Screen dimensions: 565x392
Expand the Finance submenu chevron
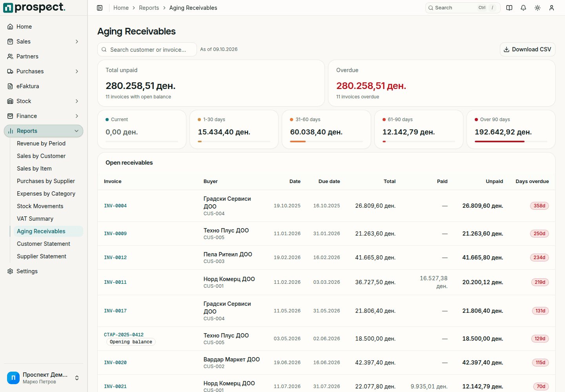tap(77, 116)
